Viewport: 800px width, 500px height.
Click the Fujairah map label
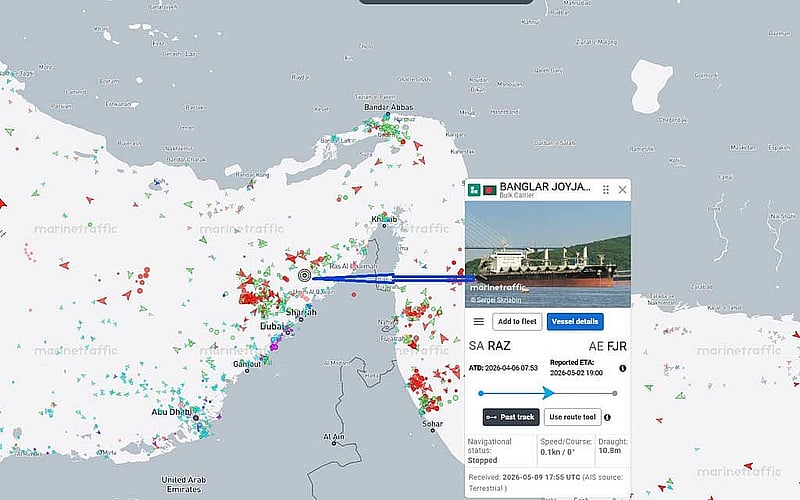pos(393,338)
